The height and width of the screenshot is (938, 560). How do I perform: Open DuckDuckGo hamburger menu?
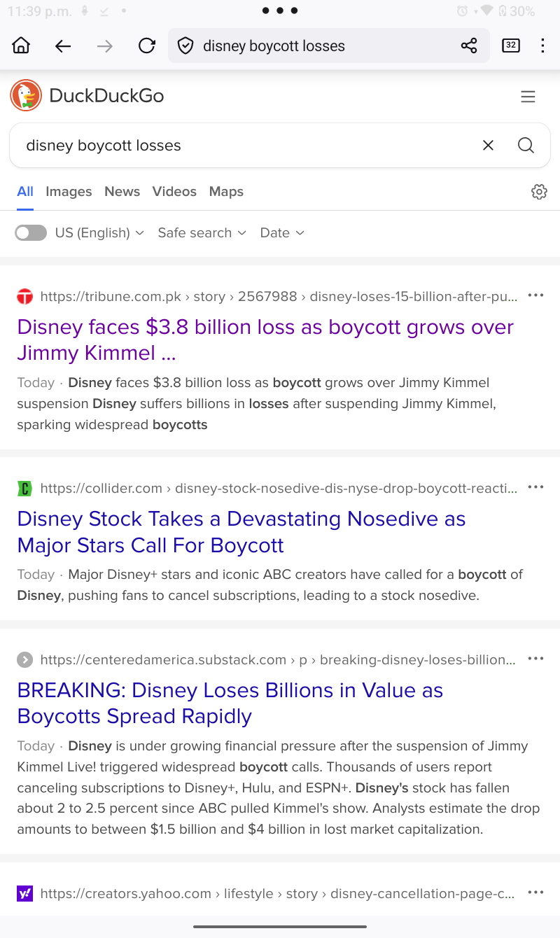pos(528,97)
